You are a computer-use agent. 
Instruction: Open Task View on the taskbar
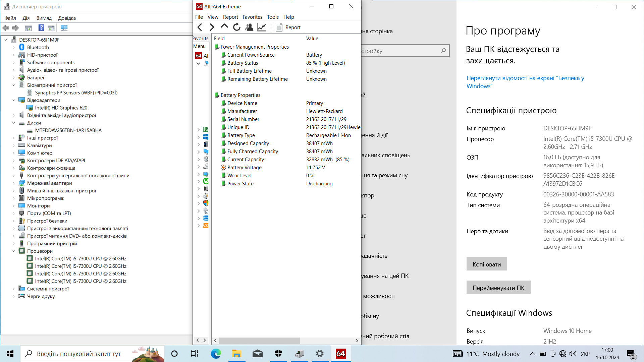pos(195,354)
